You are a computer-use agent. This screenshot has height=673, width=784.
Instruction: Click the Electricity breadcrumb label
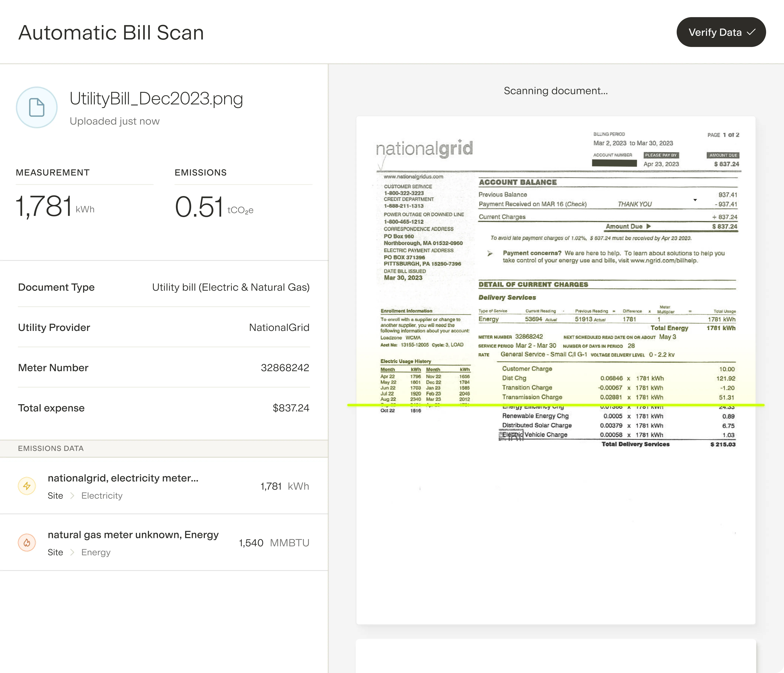(101, 496)
